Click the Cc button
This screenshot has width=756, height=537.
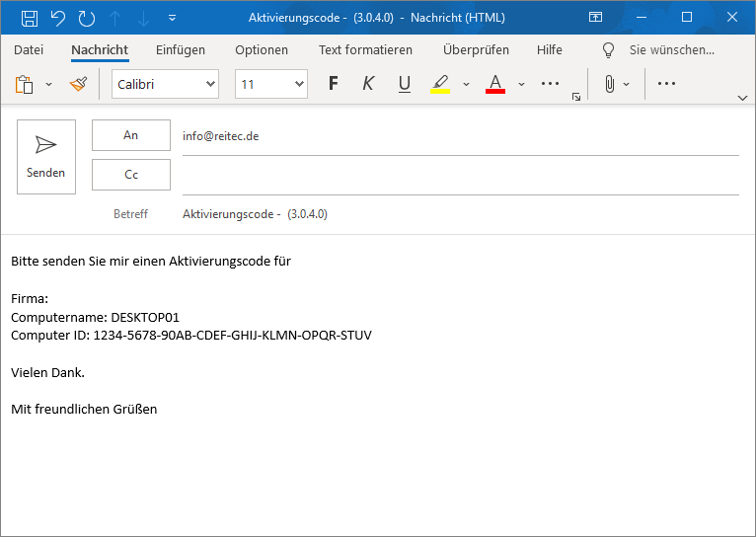click(x=131, y=175)
